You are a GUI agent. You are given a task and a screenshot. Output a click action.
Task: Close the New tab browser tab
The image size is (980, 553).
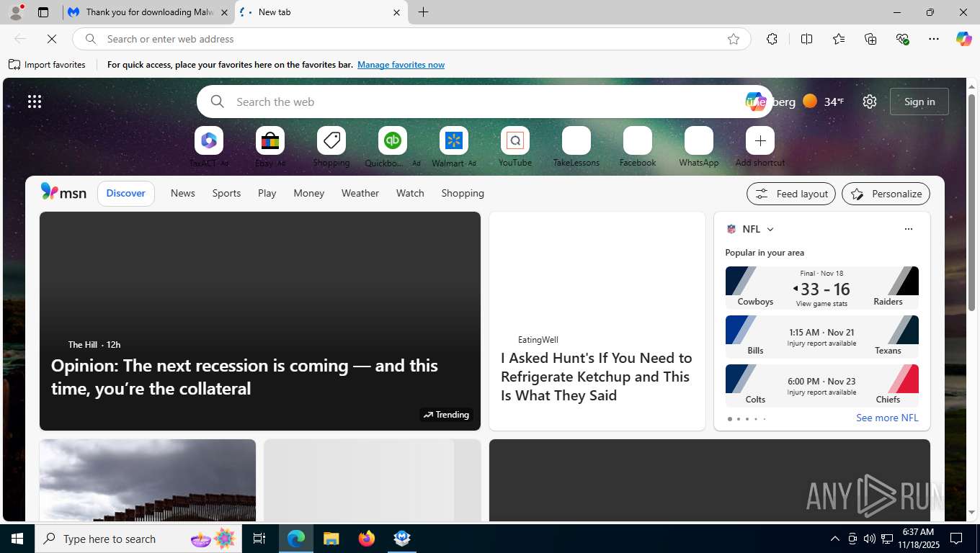pos(396,12)
